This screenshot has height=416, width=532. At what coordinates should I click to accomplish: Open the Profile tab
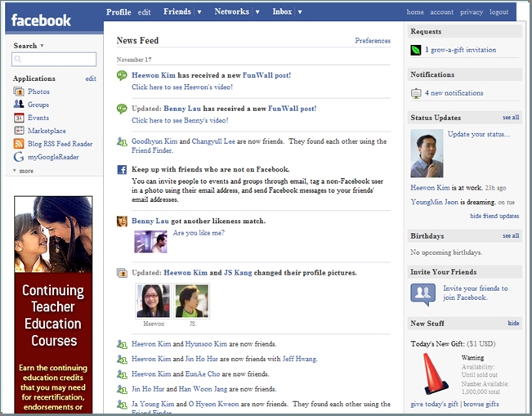click(x=118, y=12)
